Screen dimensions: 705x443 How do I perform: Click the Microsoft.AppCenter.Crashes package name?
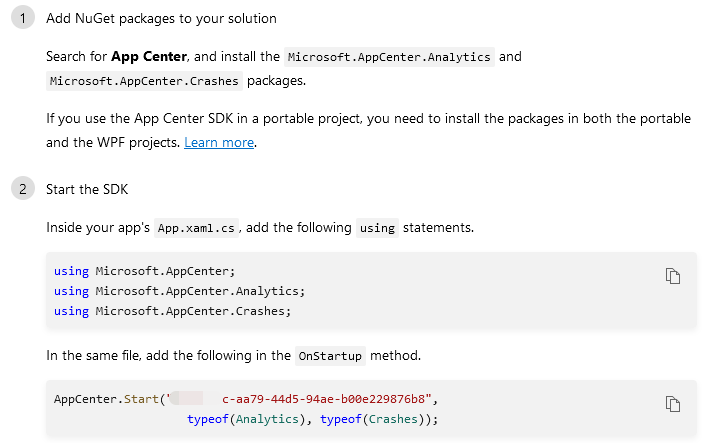[x=144, y=81]
